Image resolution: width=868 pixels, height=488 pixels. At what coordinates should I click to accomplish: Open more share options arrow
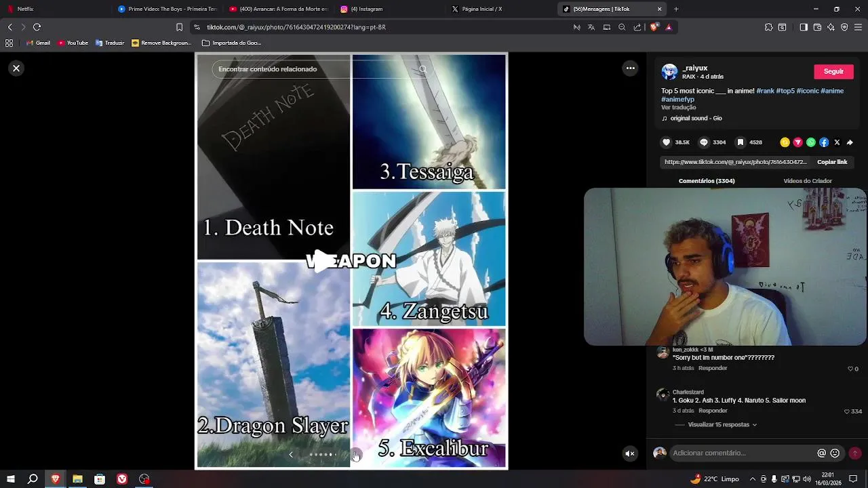[x=850, y=142]
